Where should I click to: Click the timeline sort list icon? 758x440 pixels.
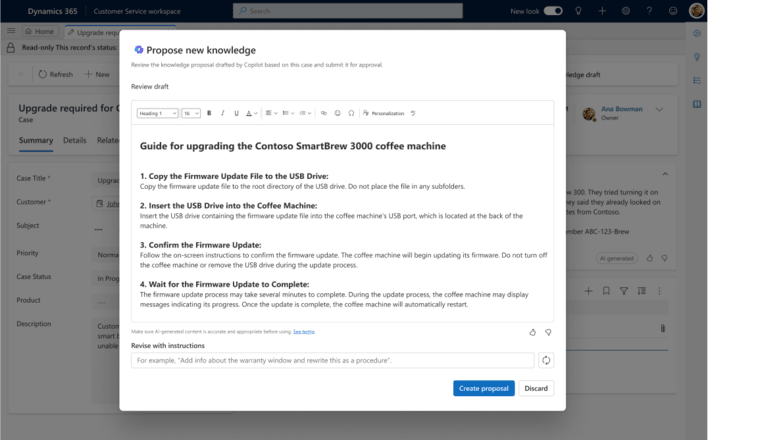click(x=641, y=291)
